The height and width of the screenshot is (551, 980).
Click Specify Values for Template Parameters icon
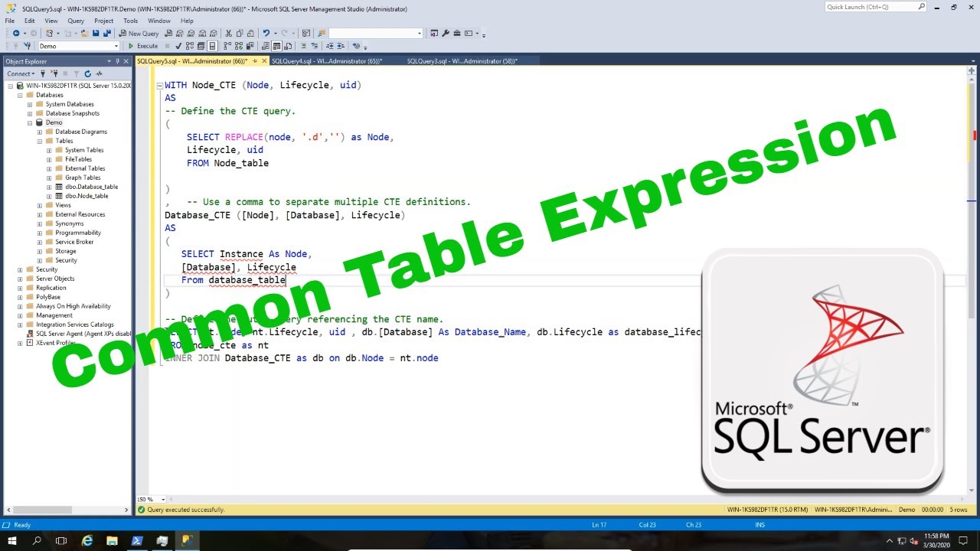pyautogui.click(x=356, y=46)
